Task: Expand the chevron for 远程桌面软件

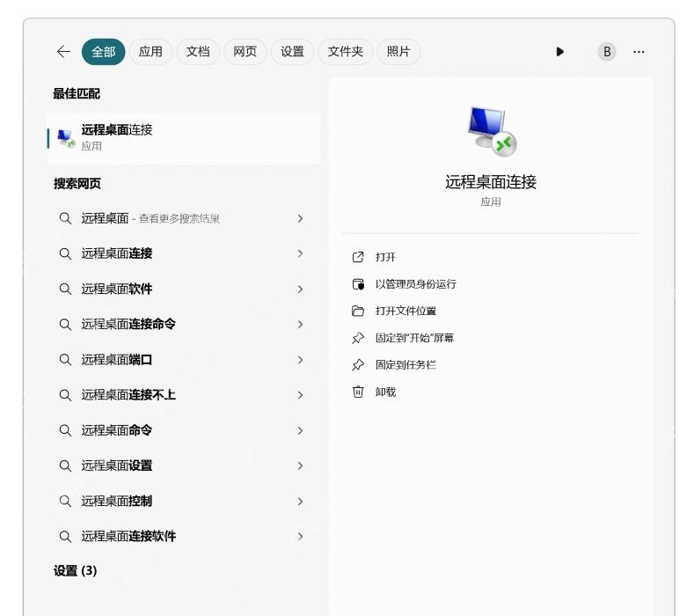Action: point(300,290)
